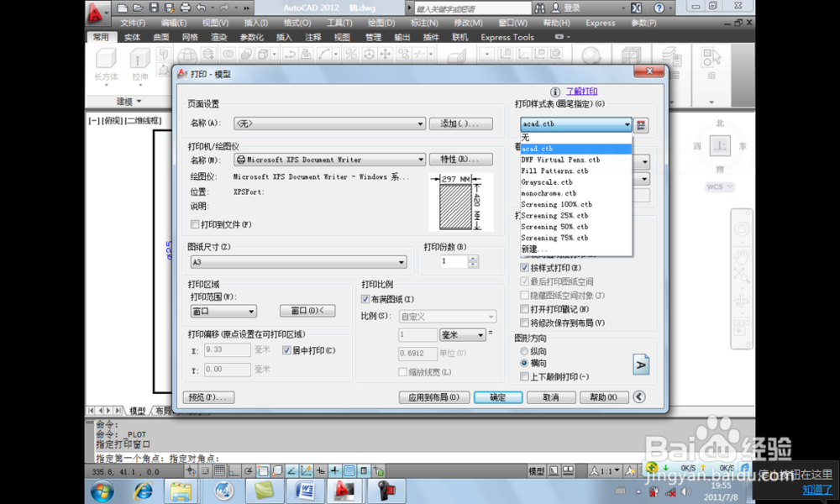Image resolution: width=840 pixels, height=504 pixels.
Task: Toggle ortho mode in status bar
Action: pyautogui.click(x=233, y=471)
